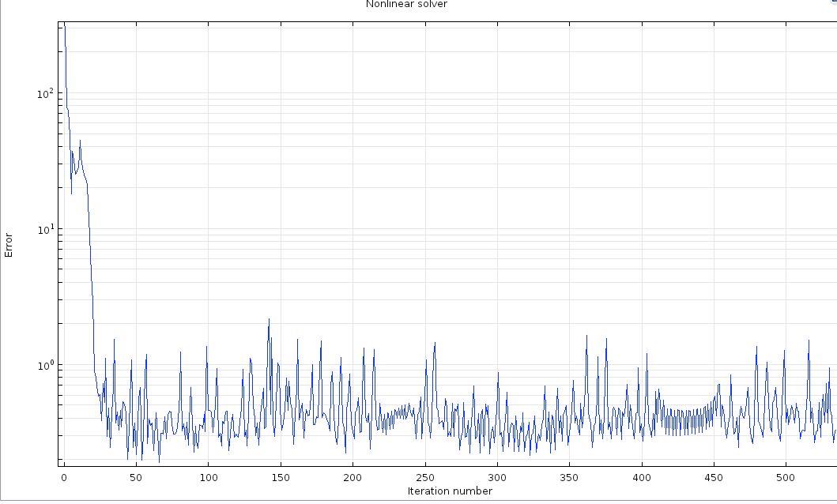Screen dimensions: 837x504
Task: Click the 450 tick label on x-axis
Action: click(x=714, y=477)
